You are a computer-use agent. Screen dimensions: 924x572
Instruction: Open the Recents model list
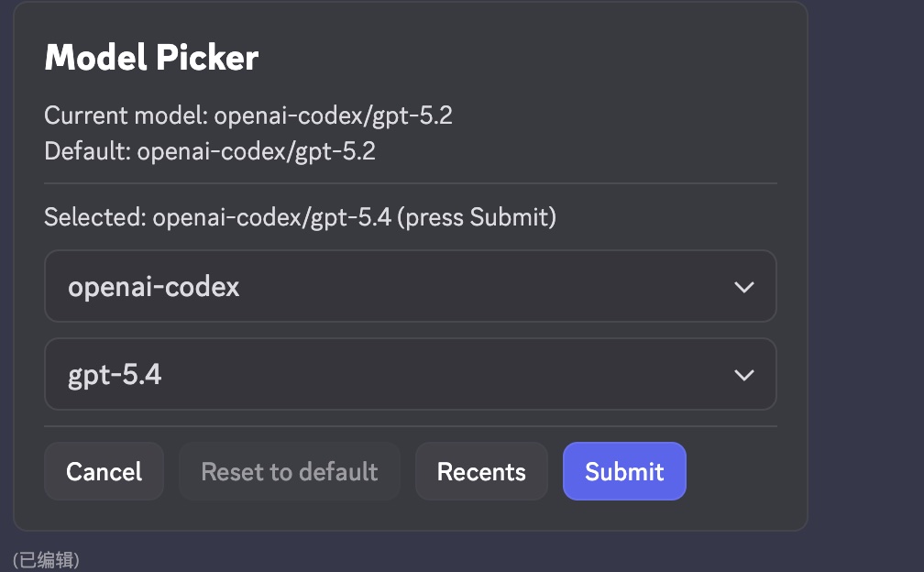point(481,472)
